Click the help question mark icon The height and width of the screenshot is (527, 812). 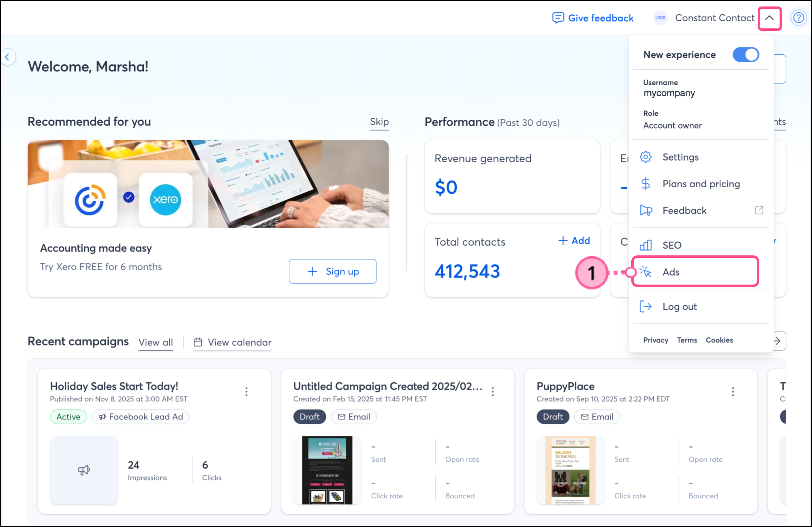[x=798, y=17]
